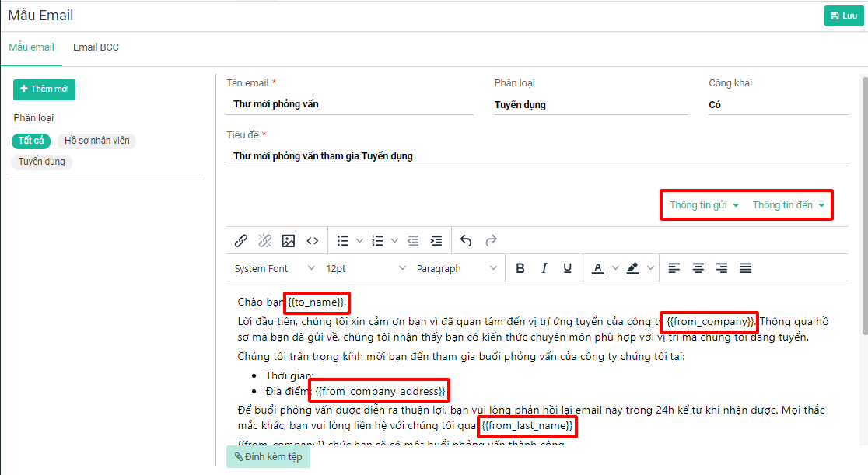Toggle bold formatting
The width and height of the screenshot is (868, 475).
[520, 268]
